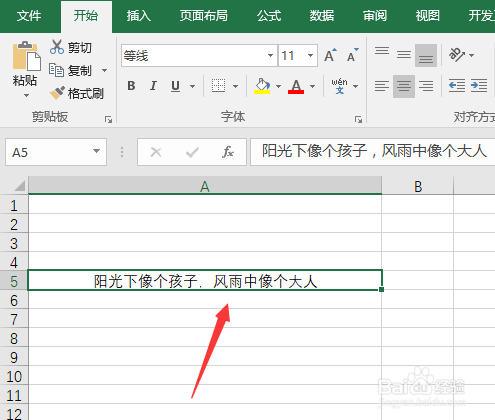Click the fx insert function icon
This screenshot has height=420, width=495.
[228, 152]
